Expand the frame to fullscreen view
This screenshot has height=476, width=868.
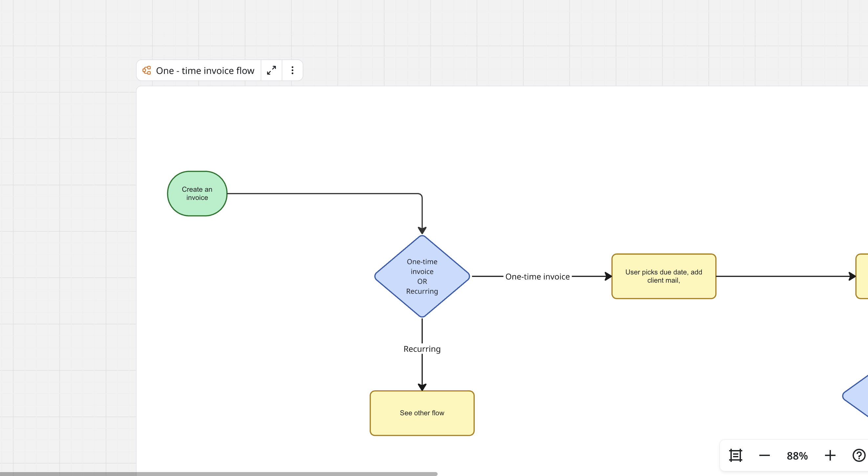coord(271,70)
